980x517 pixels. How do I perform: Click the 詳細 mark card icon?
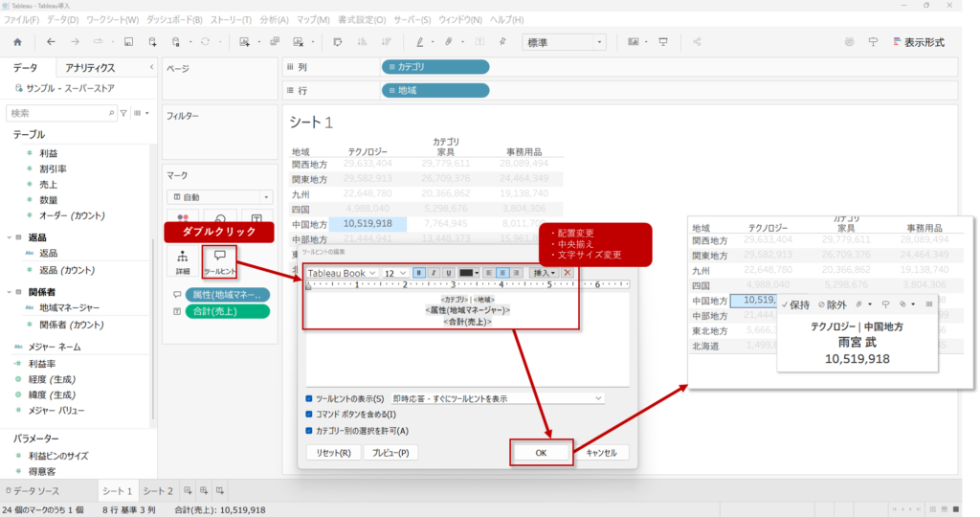(183, 260)
